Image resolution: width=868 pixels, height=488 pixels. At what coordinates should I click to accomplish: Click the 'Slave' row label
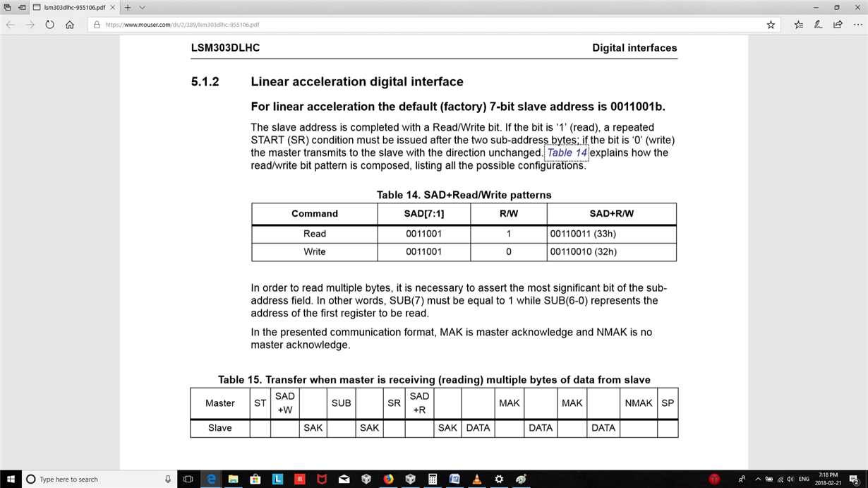click(219, 428)
